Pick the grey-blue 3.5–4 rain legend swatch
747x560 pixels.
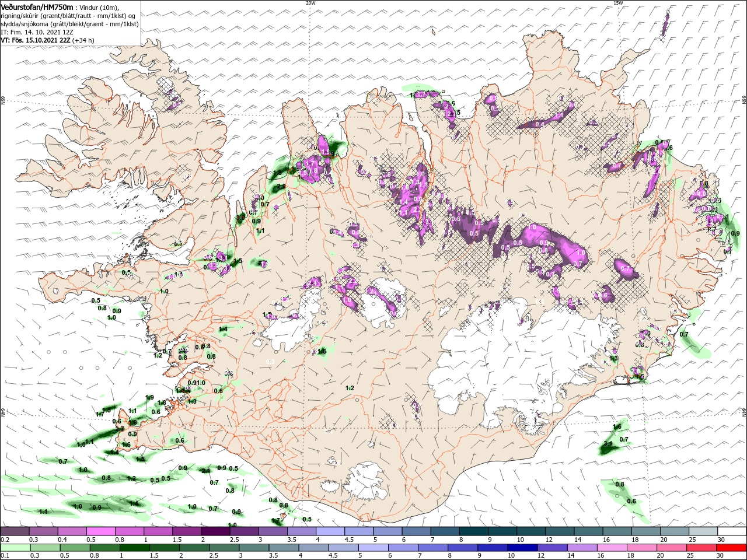[284, 548]
